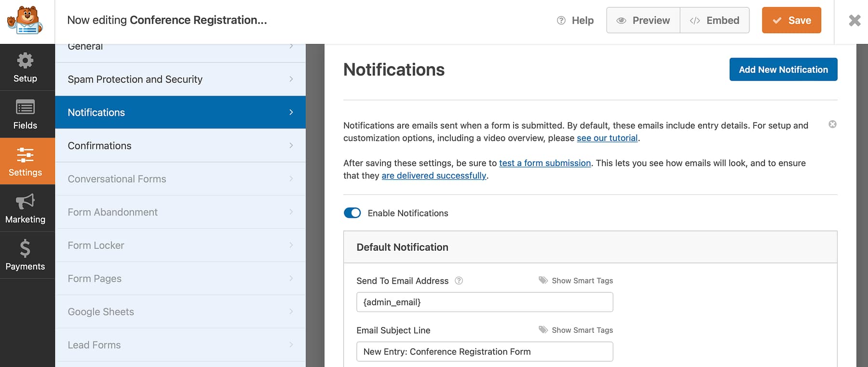Open Conversational Forms settings
The image size is (868, 367).
click(x=180, y=179)
